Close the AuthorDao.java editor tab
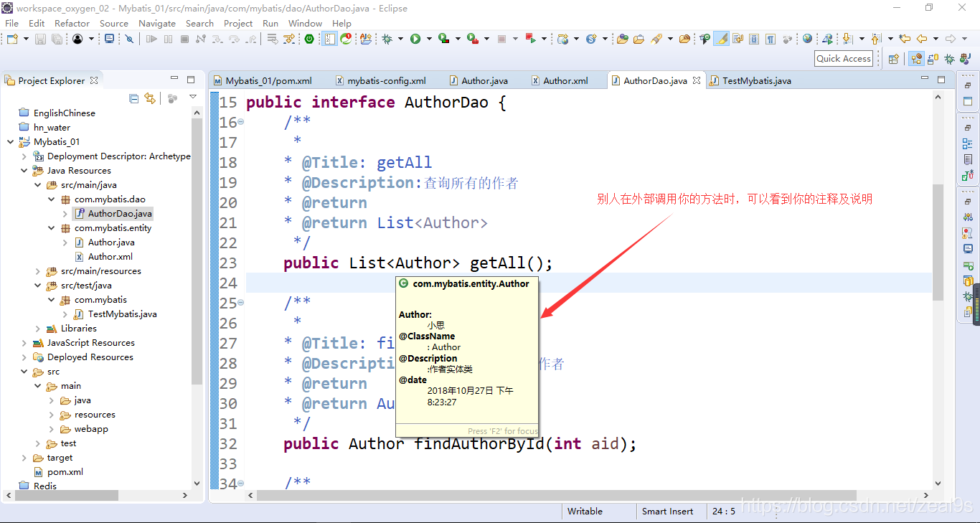This screenshot has height=523, width=980. point(695,80)
